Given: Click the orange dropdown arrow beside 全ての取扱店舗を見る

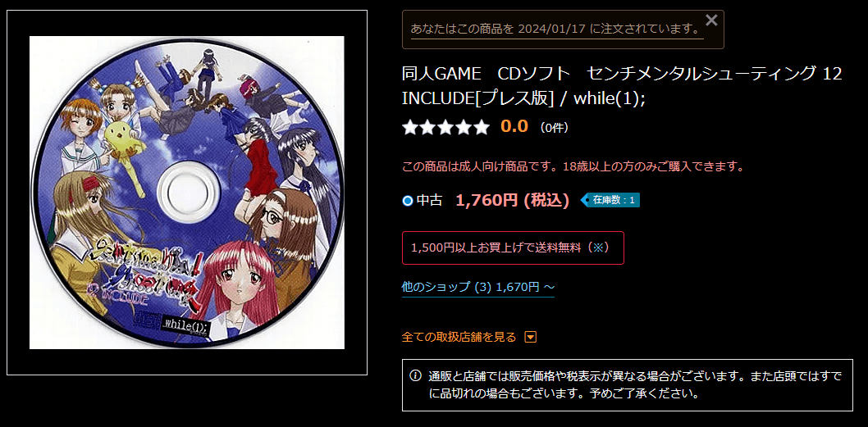Looking at the screenshot, I should click(530, 337).
